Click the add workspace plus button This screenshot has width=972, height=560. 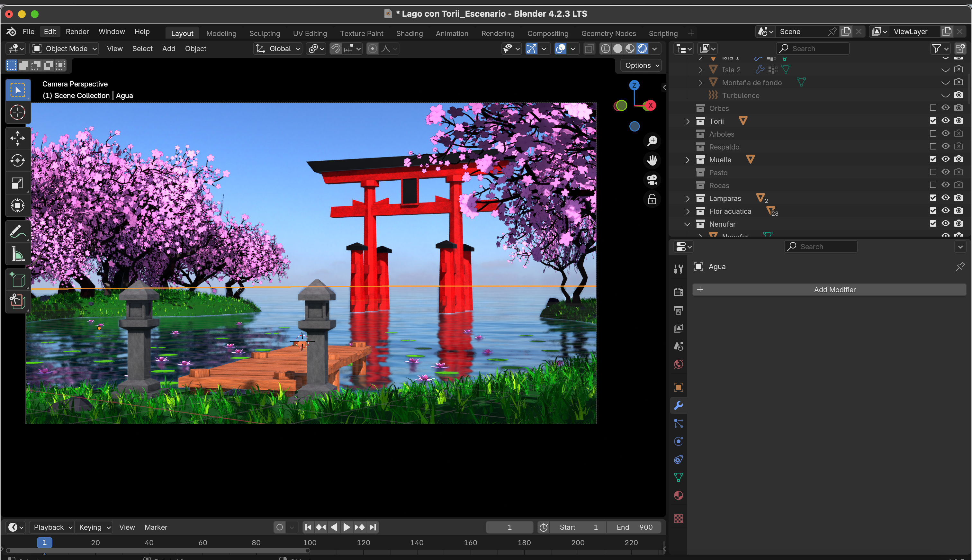coord(691,33)
